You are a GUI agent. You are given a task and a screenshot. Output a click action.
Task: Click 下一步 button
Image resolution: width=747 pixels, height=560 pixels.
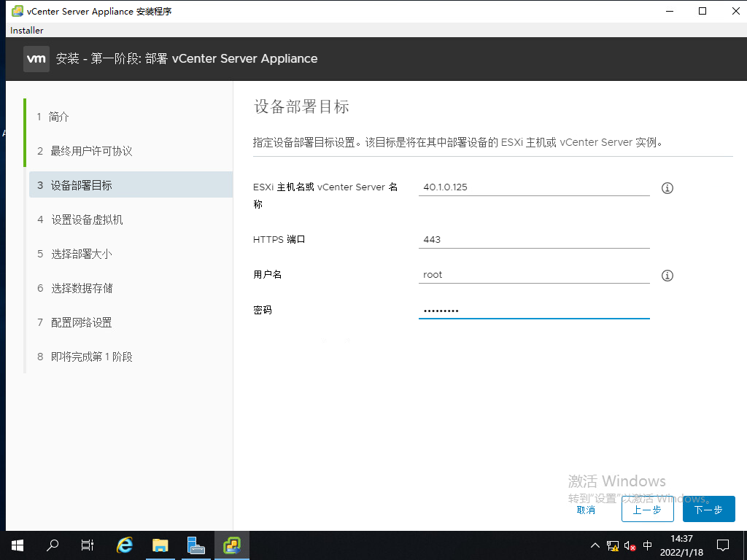click(708, 510)
